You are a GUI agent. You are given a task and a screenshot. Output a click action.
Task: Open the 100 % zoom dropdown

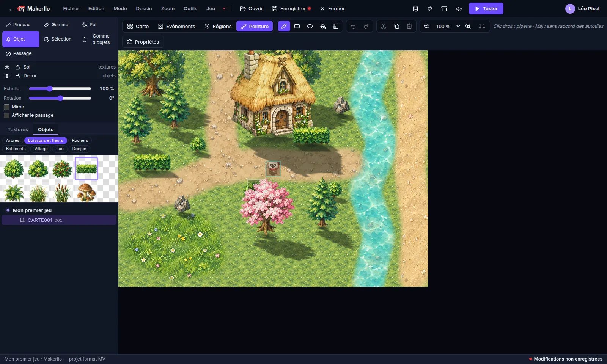pyautogui.click(x=448, y=26)
